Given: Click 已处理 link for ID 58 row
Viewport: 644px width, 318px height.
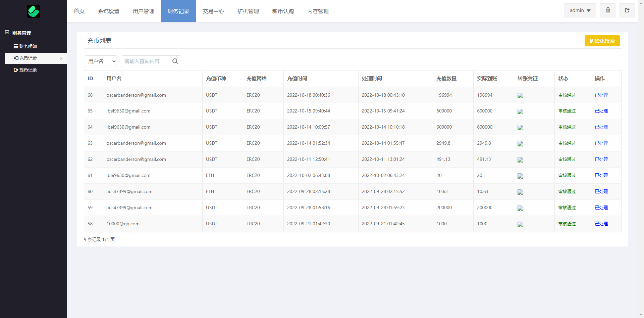Looking at the screenshot, I should pyautogui.click(x=601, y=224).
